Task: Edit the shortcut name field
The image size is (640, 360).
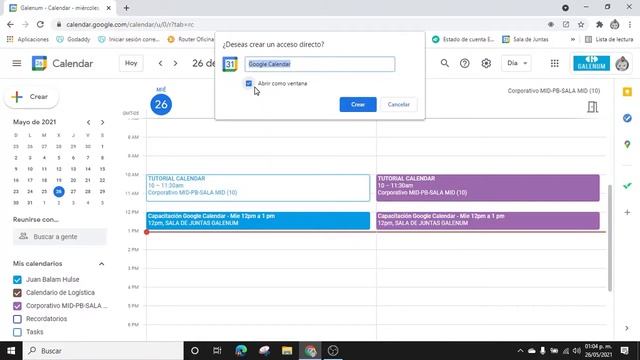Action: coord(320,64)
